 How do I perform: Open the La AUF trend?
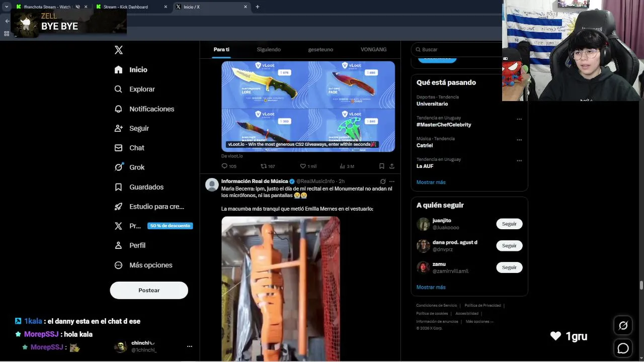pyautogui.click(x=425, y=166)
